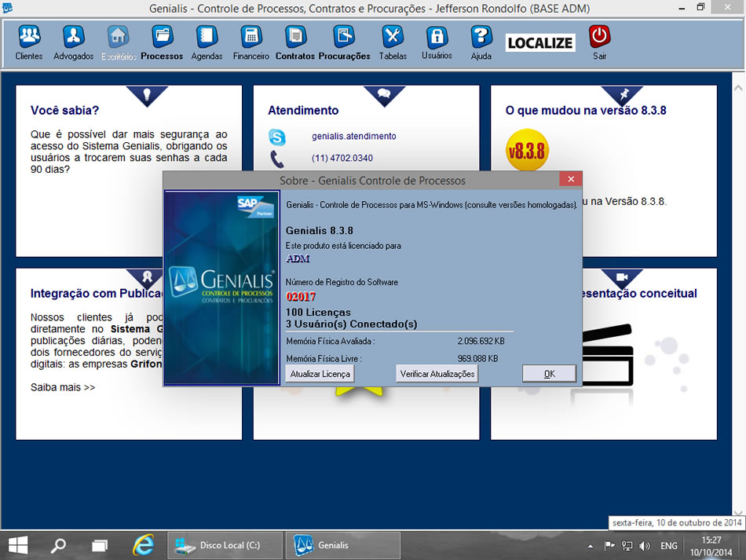
Task: Click the O que mudou na versão 8.3.8 heading
Action: tap(586, 111)
